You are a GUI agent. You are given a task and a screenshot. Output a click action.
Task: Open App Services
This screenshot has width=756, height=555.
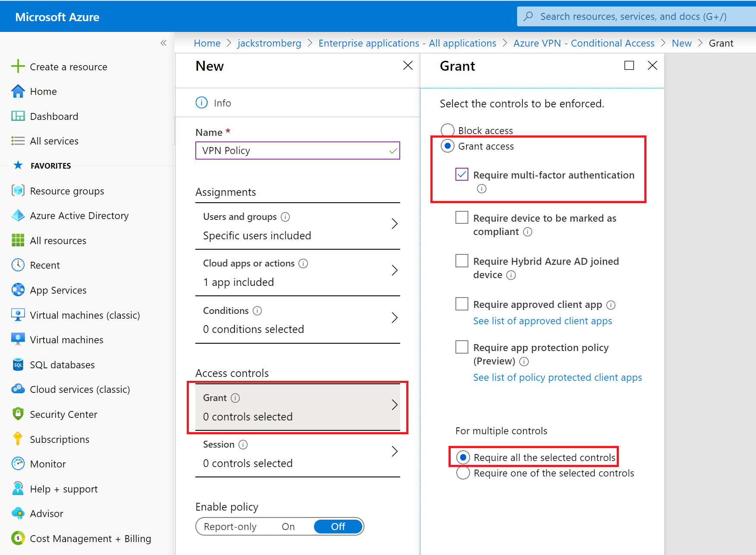[x=58, y=290]
